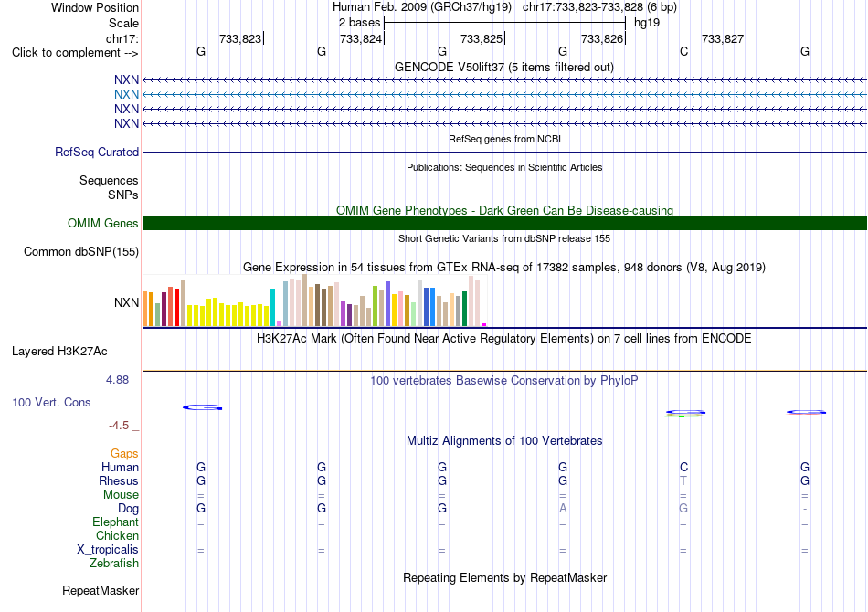Open the OMIM Genes track label

pyautogui.click(x=103, y=223)
